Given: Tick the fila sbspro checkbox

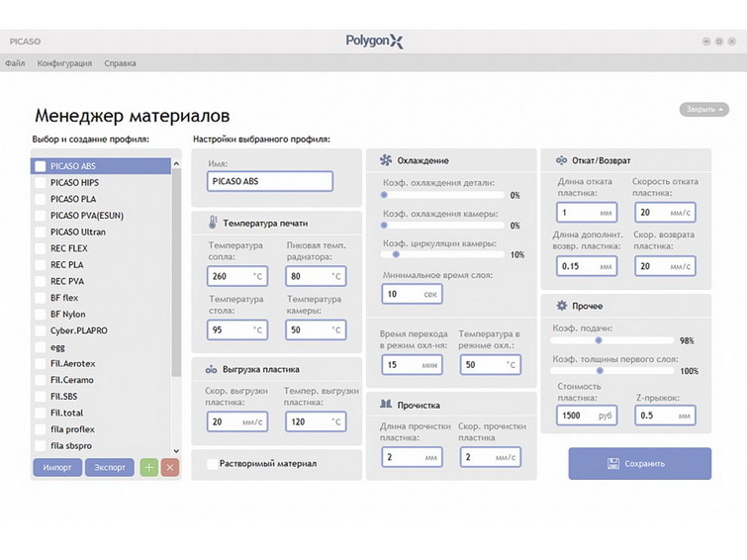Looking at the screenshot, I should coord(41,445).
